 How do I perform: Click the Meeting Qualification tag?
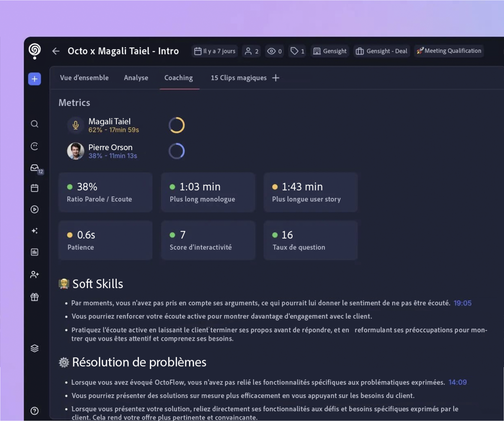pos(449,51)
